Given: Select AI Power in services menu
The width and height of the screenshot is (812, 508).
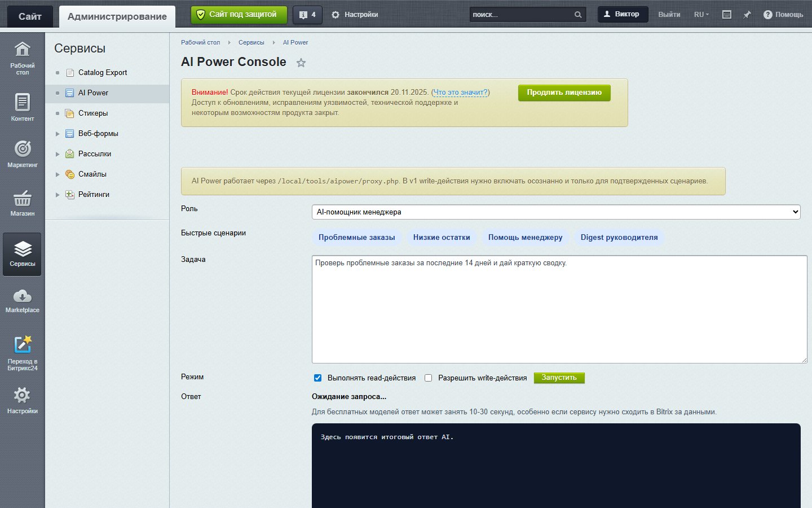Looking at the screenshot, I should (x=93, y=93).
